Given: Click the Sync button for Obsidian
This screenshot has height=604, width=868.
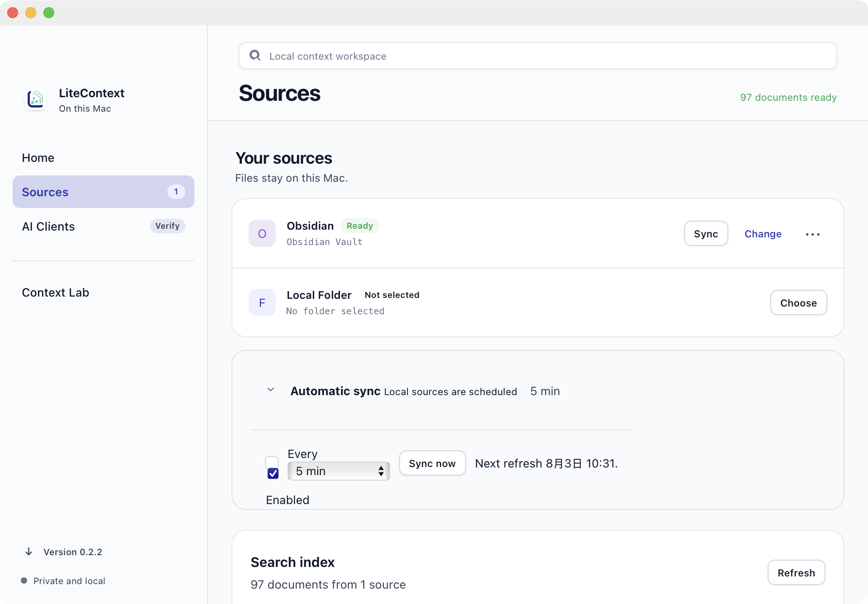Looking at the screenshot, I should coord(706,234).
